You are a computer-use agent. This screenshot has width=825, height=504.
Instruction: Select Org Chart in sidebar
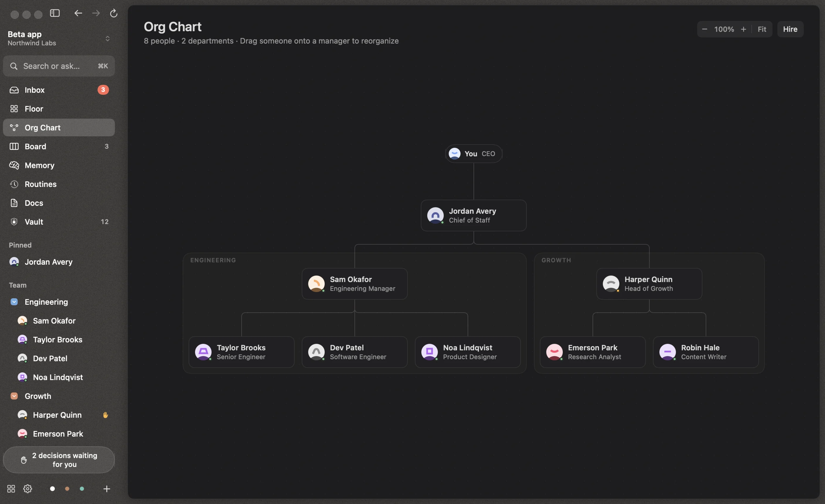click(59, 127)
